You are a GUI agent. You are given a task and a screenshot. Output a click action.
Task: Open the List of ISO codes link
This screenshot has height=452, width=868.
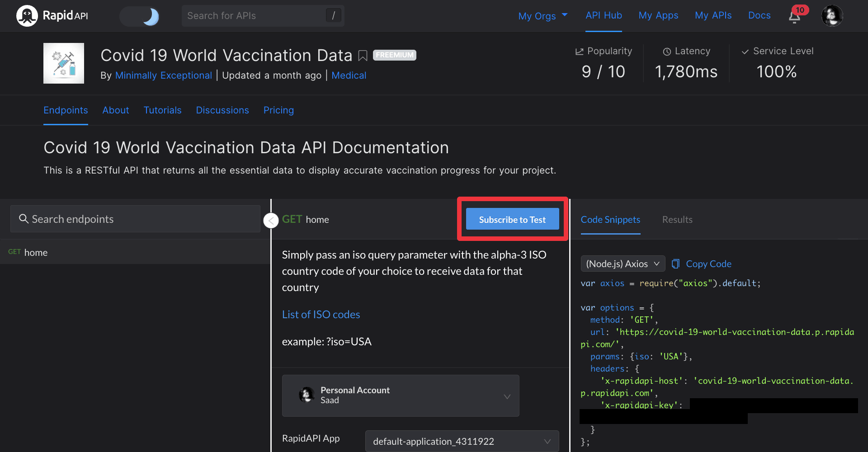(x=321, y=315)
